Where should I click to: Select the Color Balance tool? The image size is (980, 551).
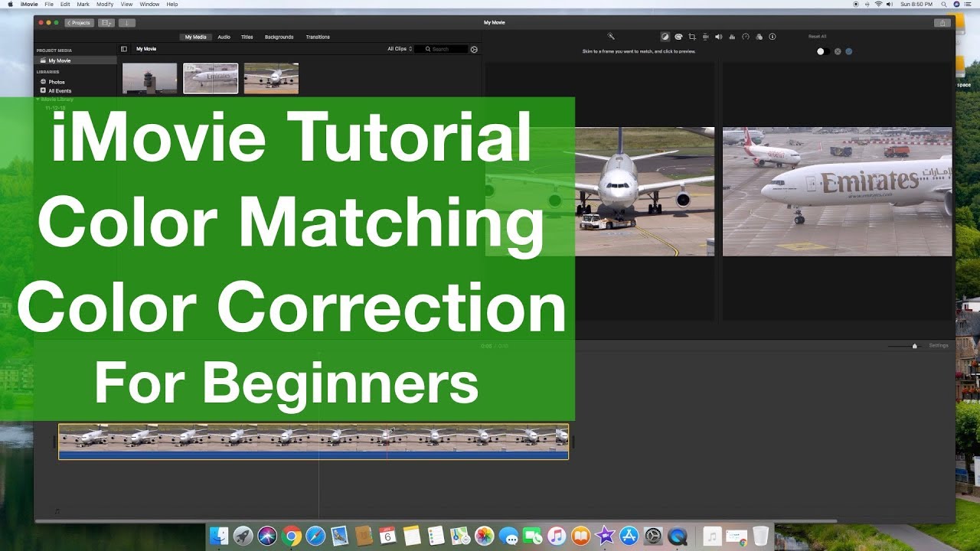tap(665, 36)
